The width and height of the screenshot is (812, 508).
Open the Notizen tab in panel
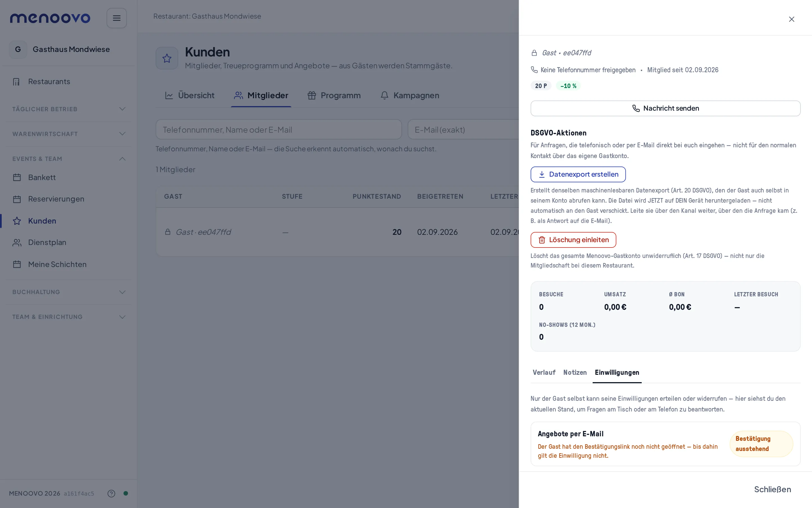(575, 372)
